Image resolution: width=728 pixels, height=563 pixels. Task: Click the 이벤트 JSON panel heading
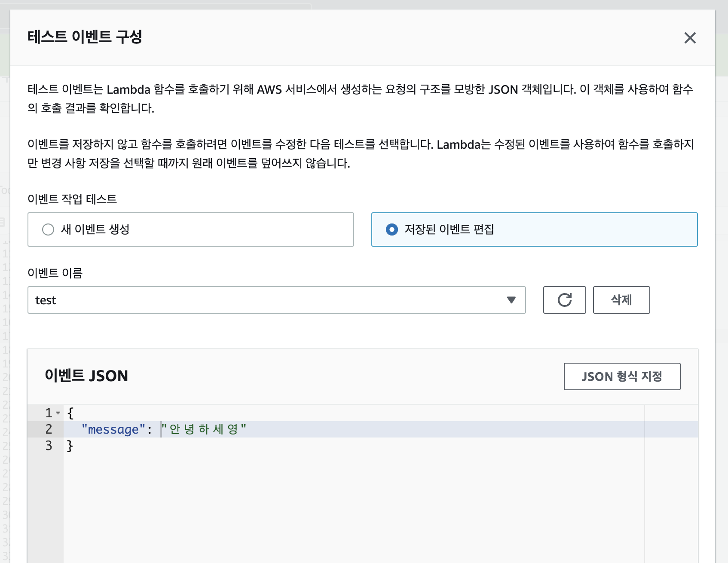click(x=86, y=376)
